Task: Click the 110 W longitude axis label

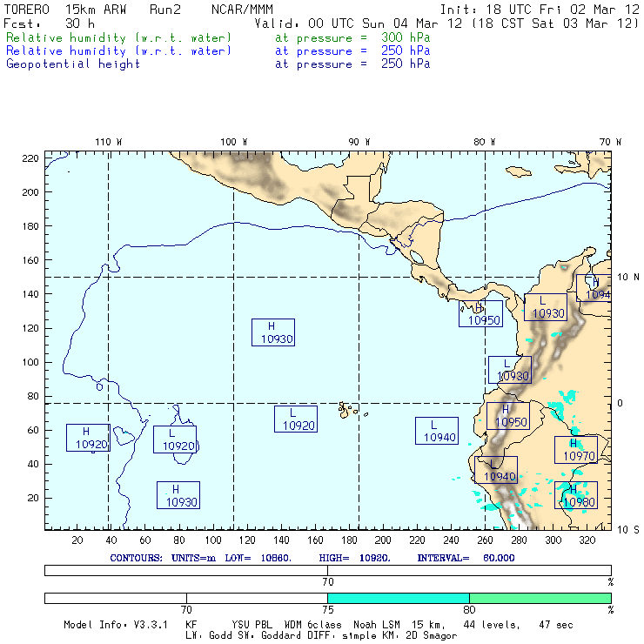Action: [x=108, y=142]
